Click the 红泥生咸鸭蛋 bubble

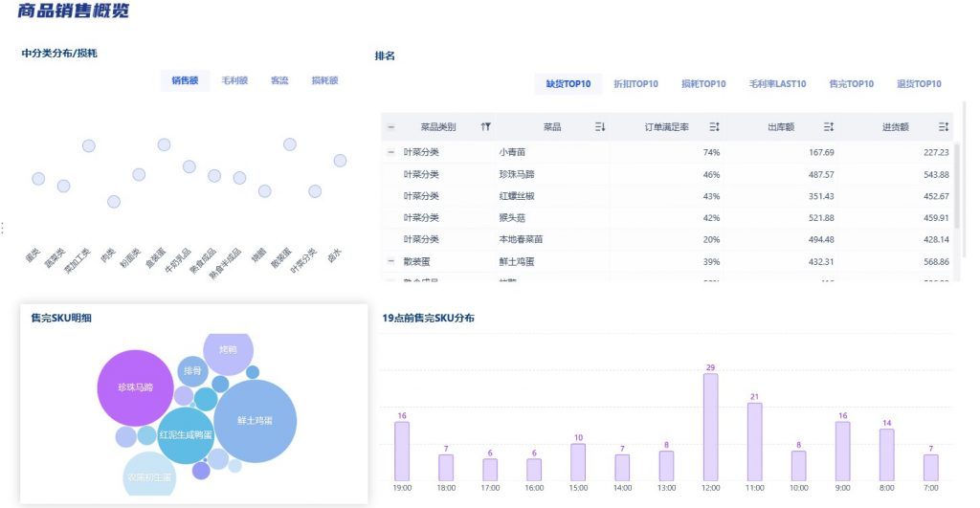(186, 435)
